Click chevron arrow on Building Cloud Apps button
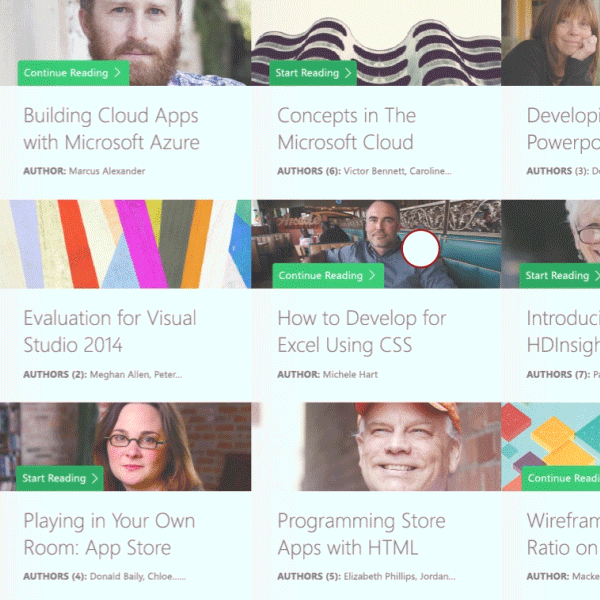600x600 pixels. click(x=117, y=73)
